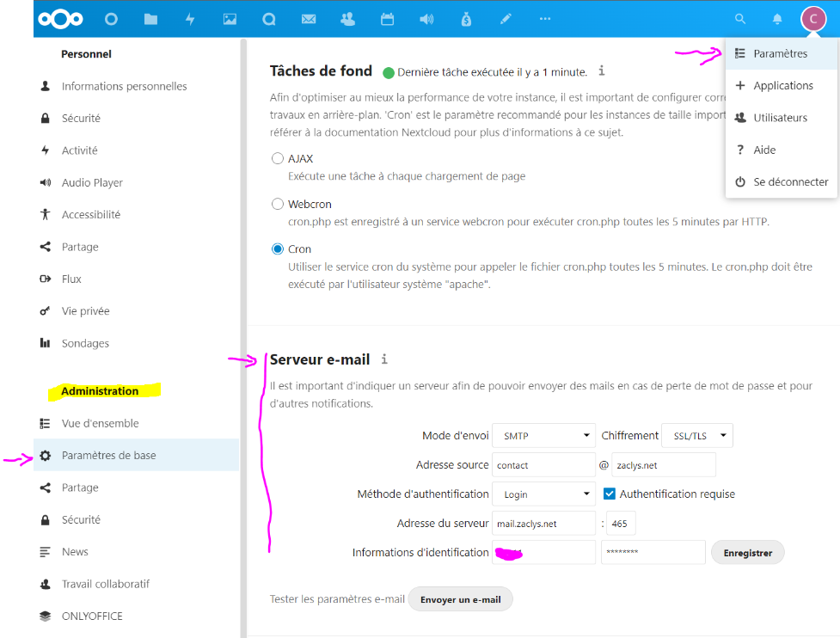Image resolution: width=840 pixels, height=638 pixels.
Task: Open the Photos app icon
Action: click(x=230, y=19)
